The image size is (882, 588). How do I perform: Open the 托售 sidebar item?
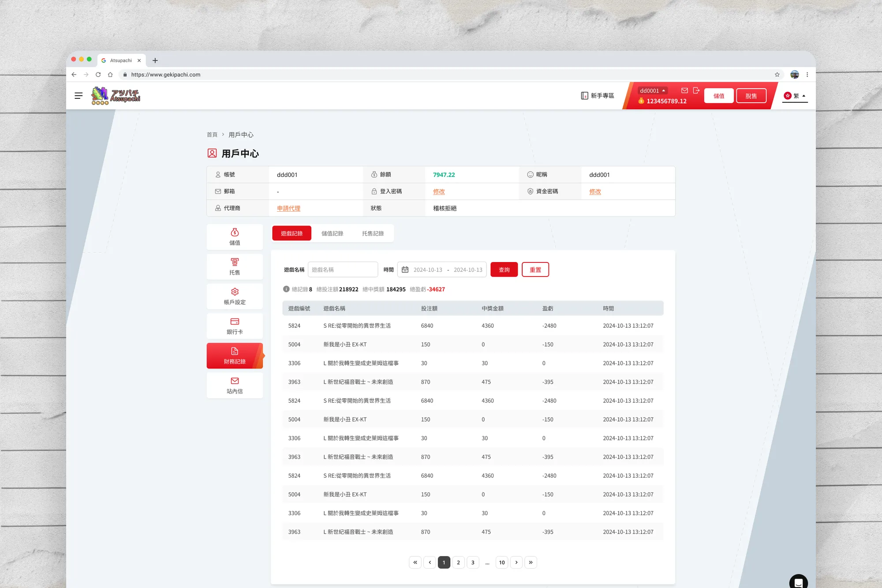tap(235, 267)
